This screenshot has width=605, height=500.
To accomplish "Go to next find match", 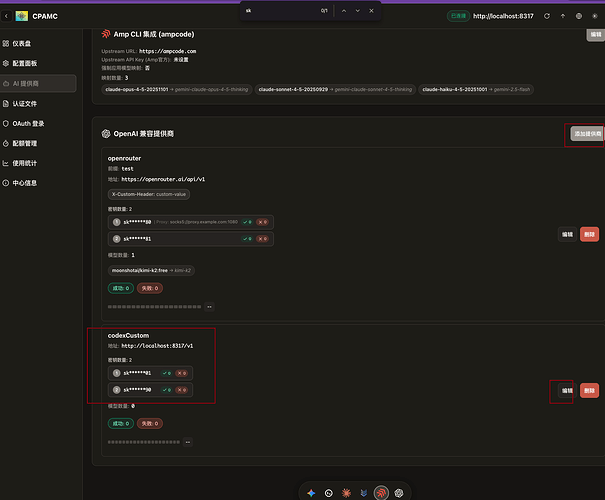I will [358, 11].
